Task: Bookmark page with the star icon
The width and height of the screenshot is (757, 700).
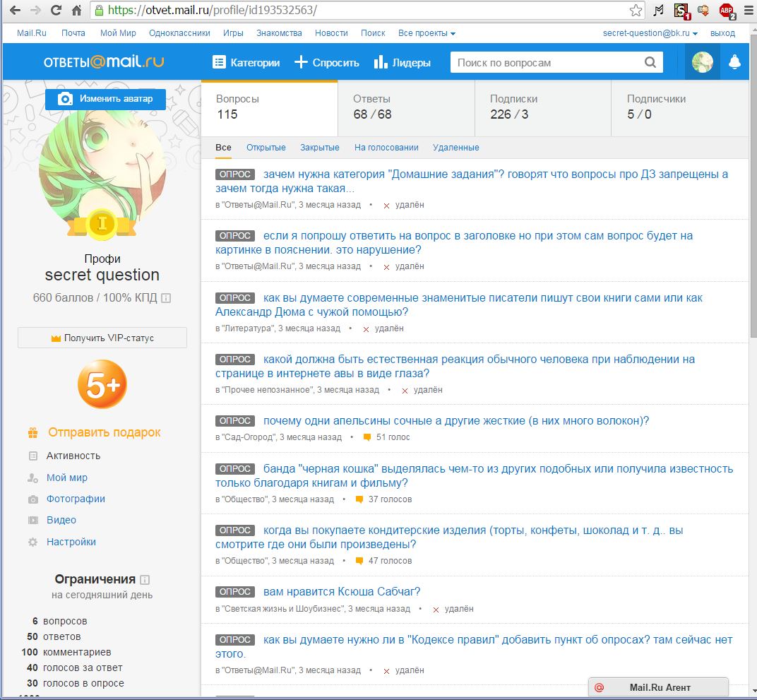Action: [x=636, y=11]
